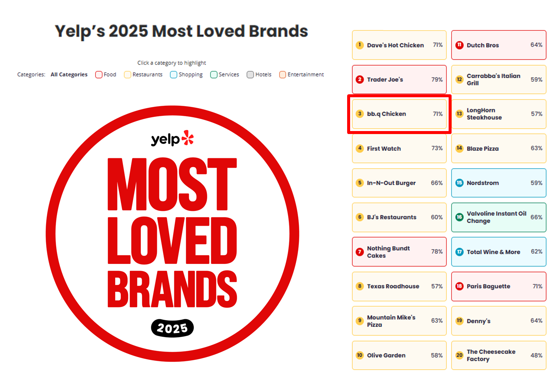Click the Yelp burst logo icon
This screenshot has height=392, width=559.
(188, 137)
